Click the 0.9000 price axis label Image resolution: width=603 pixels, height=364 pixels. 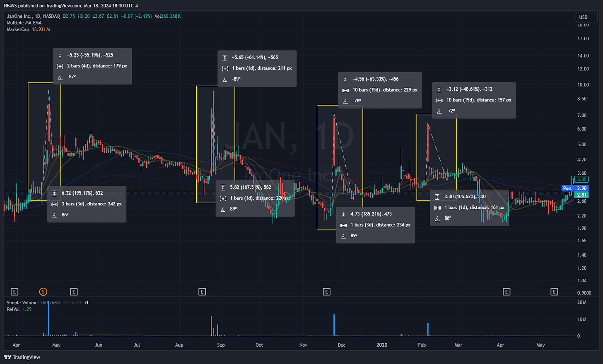point(584,293)
